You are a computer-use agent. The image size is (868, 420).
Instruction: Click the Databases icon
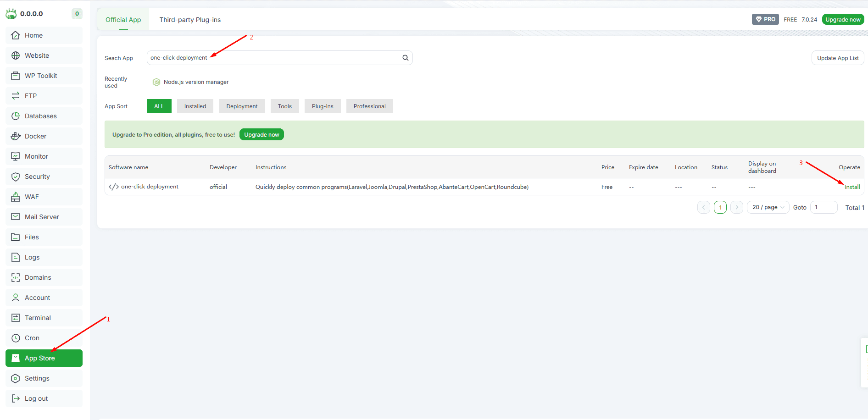tap(16, 116)
